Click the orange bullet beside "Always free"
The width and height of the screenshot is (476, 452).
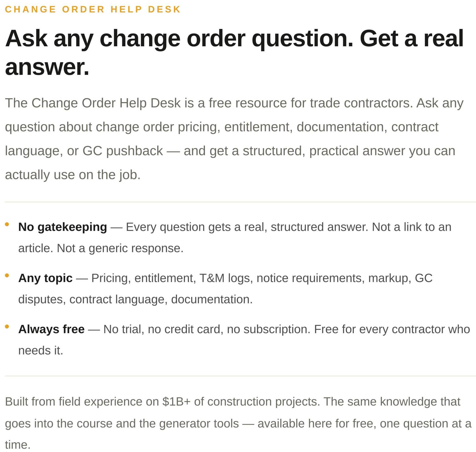(x=7, y=326)
